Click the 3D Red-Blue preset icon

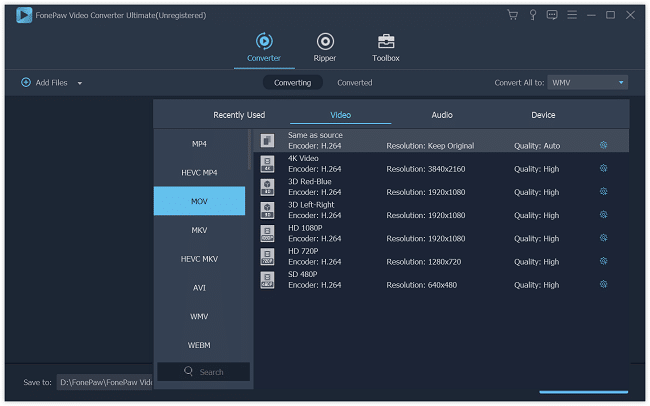click(x=267, y=187)
